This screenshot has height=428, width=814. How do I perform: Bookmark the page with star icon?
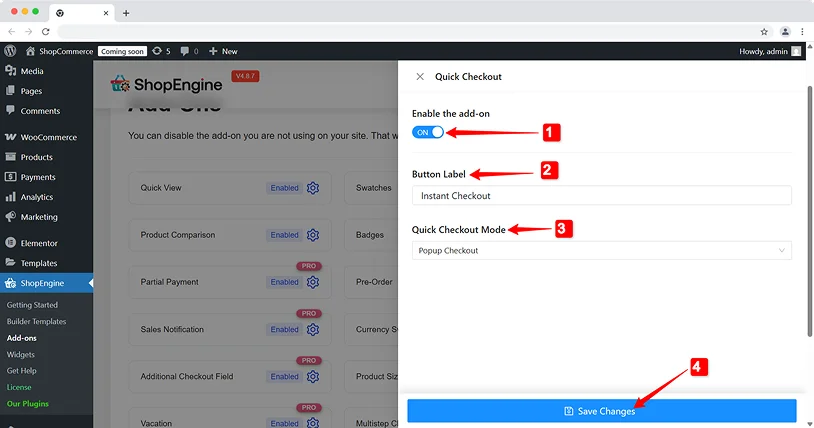(764, 32)
